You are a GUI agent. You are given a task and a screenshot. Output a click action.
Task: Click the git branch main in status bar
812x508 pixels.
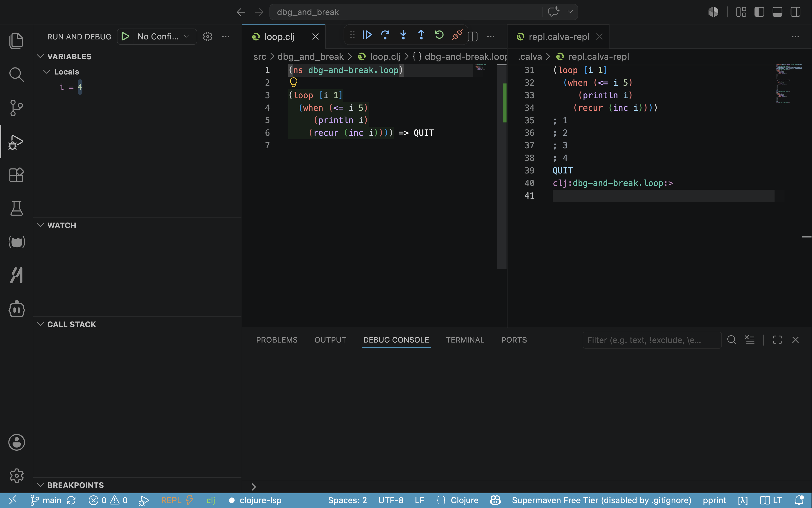tap(46, 500)
